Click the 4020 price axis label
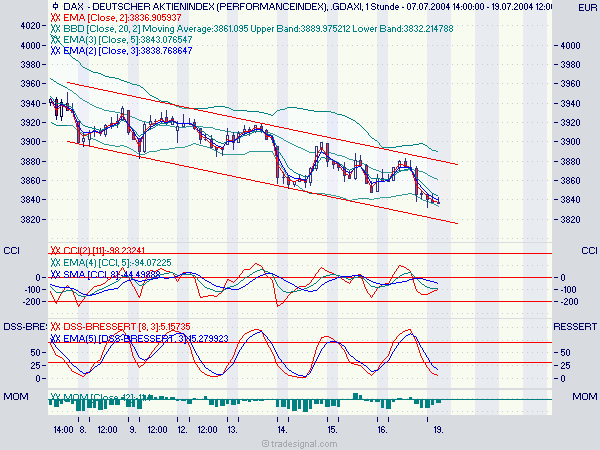The width and height of the screenshot is (600, 450). [x=31, y=26]
